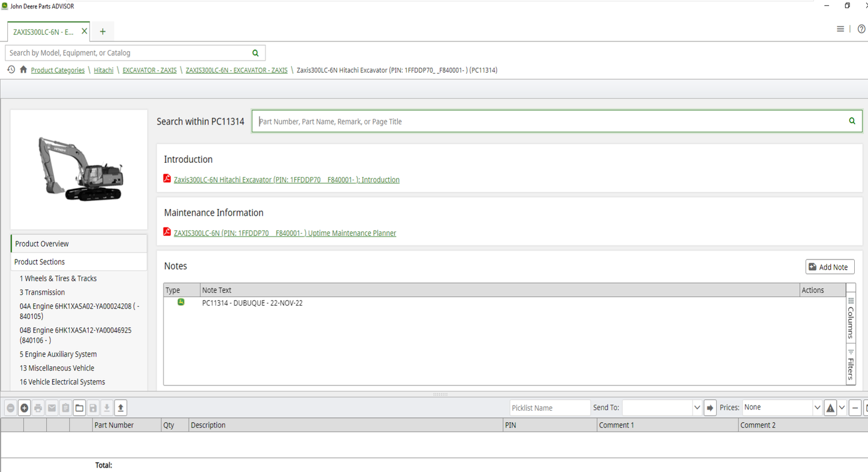
Task: Click Product Categories breadcrumb link
Action: click(58, 70)
